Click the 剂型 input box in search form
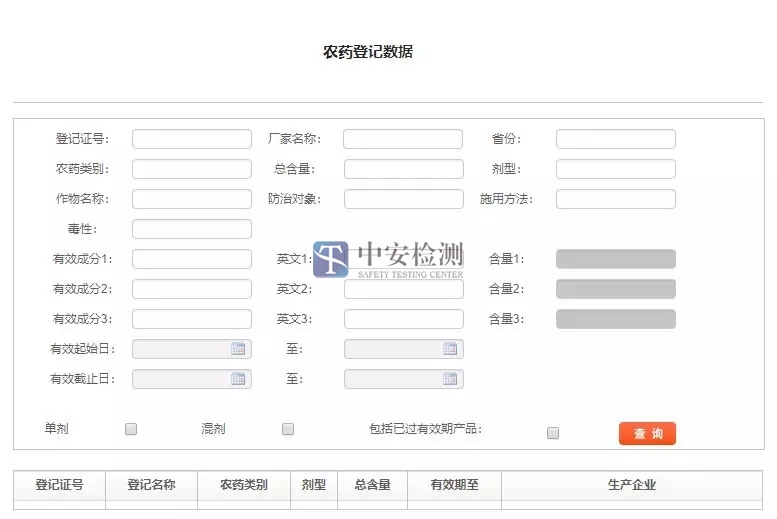Viewport: 777px width, 519px height. 615,169
